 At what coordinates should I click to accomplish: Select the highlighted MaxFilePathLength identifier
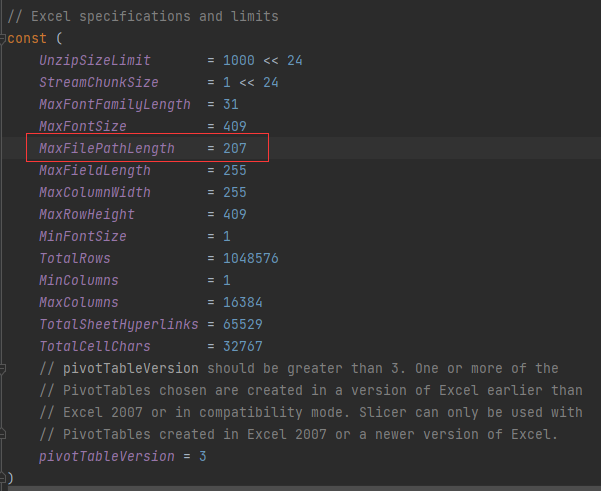click(x=107, y=148)
